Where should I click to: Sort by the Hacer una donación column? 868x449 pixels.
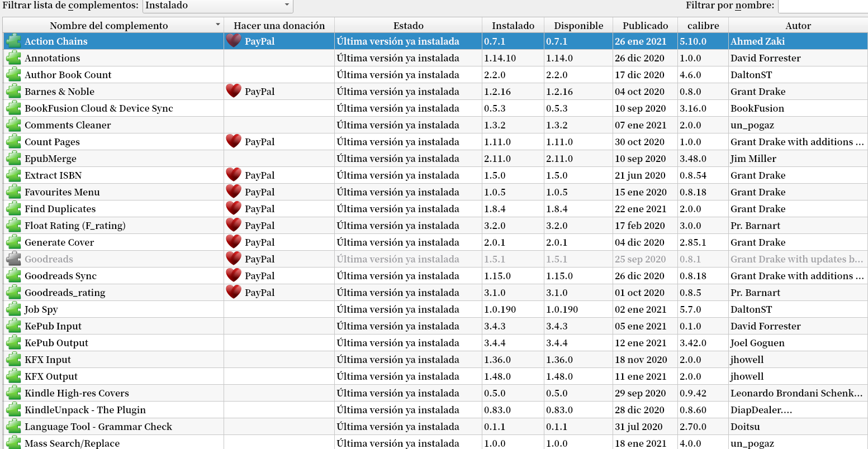point(279,26)
